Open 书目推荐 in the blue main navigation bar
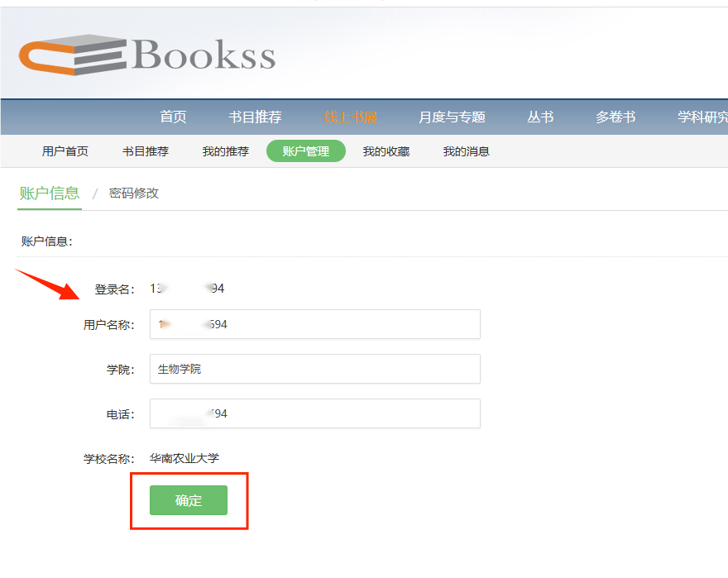The height and width of the screenshot is (578, 728). (x=255, y=117)
